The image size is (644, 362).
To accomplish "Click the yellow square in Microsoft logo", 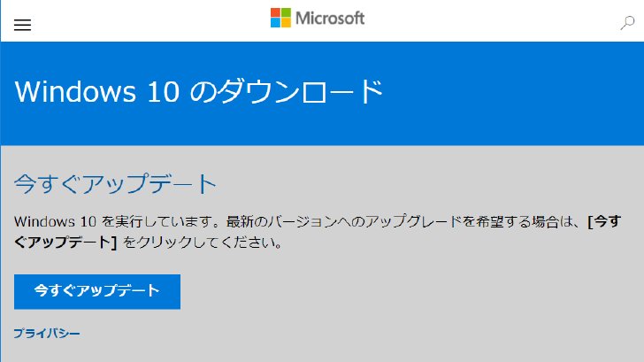I will click(286, 23).
